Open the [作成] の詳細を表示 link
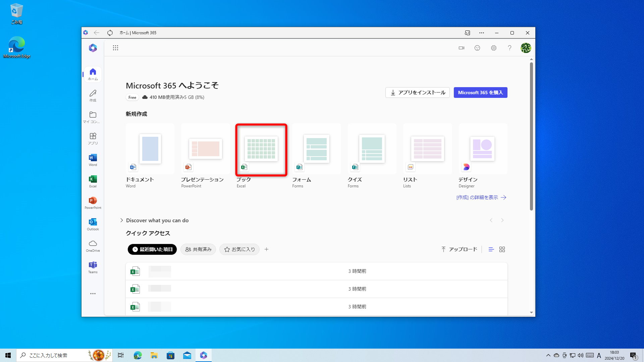 click(x=481, y=197)
